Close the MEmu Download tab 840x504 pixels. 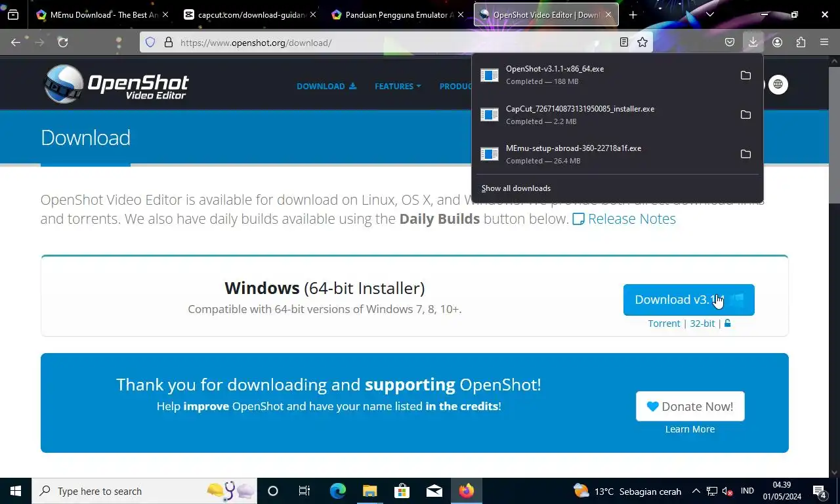[x=165, y=14]
